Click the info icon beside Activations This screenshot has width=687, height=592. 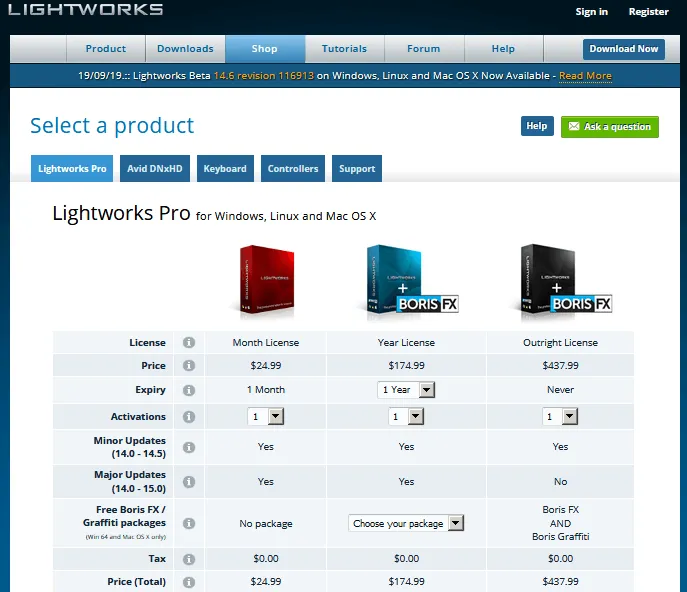click(x=189, y=417)
